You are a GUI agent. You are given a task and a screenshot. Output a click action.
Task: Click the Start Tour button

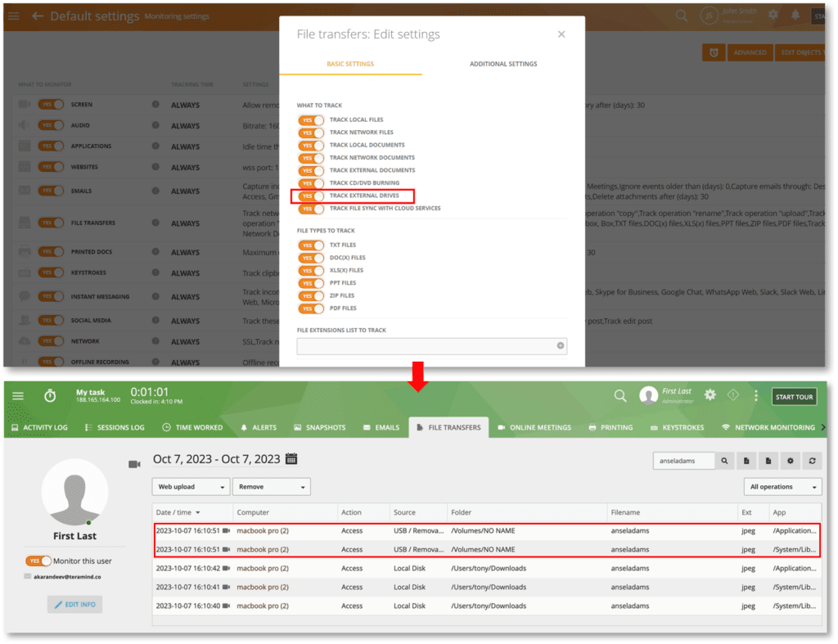(x=794, y=397)
